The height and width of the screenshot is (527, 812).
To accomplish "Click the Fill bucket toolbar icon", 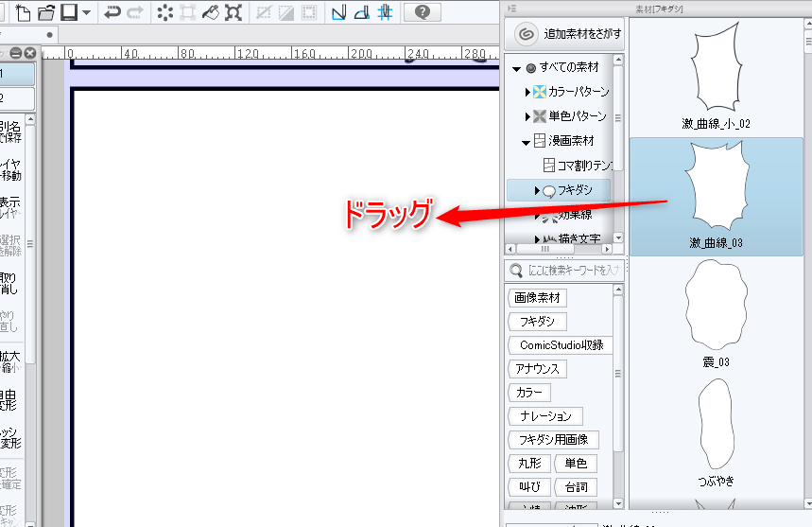I will click(x=210, y=12).
